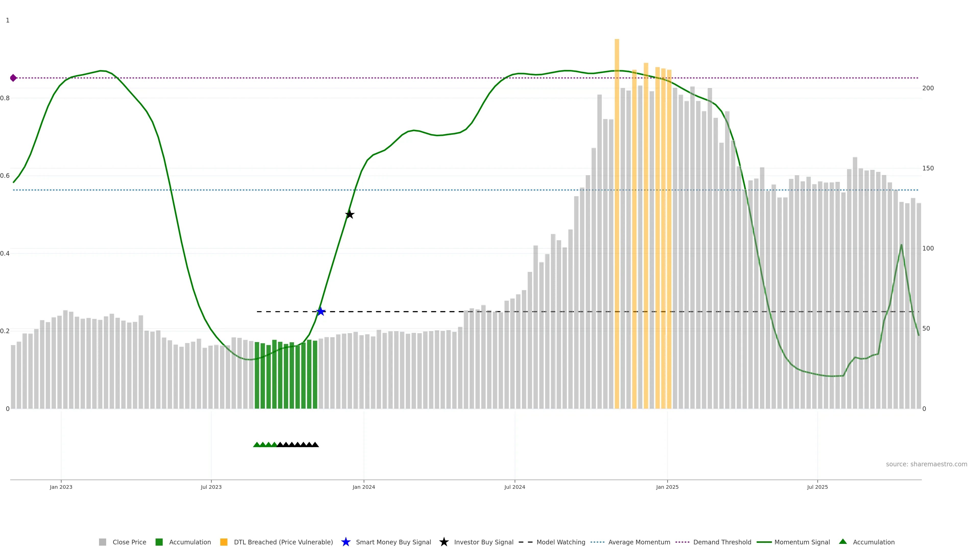
Task: Click the blue star legend icon
Action: pyautogui.click(x=346, y=542)
